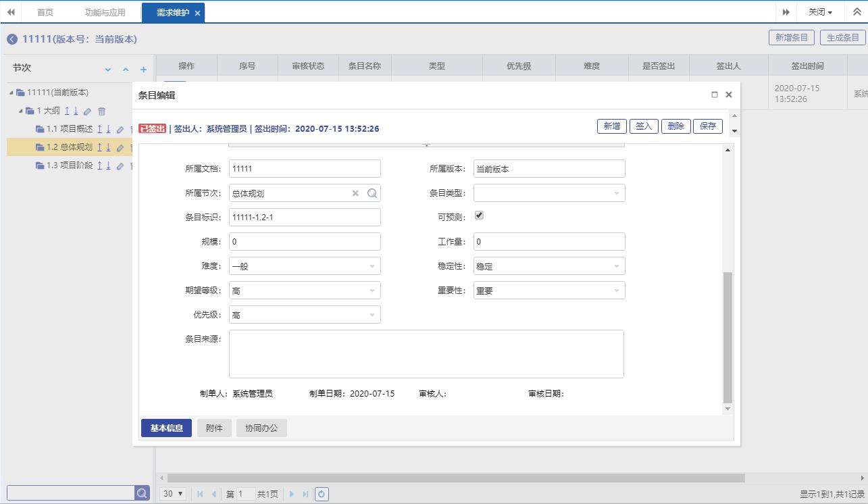Delete the 1 大纲 section via trash icon
Image resolution: width=868 pixels, height=504 pixels.
tap(101, 111)
